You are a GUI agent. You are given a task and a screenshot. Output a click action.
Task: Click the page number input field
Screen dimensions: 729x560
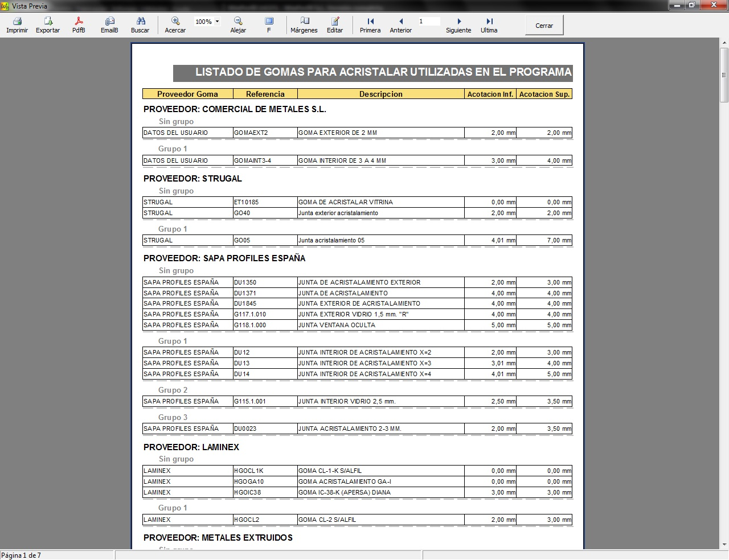coord(429,22)
